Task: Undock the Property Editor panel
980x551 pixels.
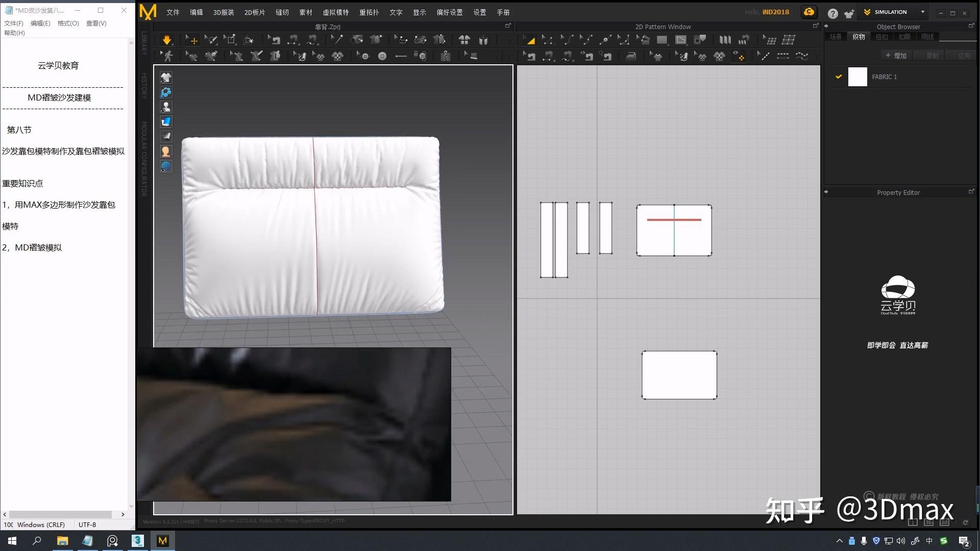Action: coord(971,191)
